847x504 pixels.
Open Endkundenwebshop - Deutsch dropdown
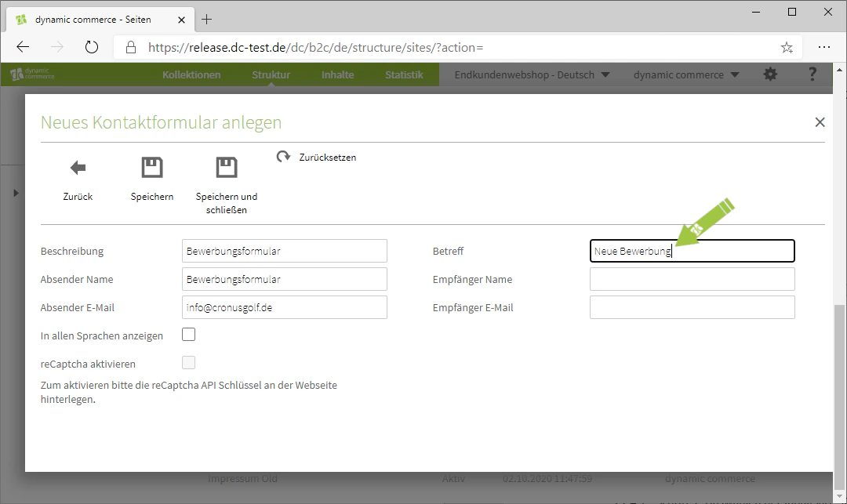tap(532, 75)
